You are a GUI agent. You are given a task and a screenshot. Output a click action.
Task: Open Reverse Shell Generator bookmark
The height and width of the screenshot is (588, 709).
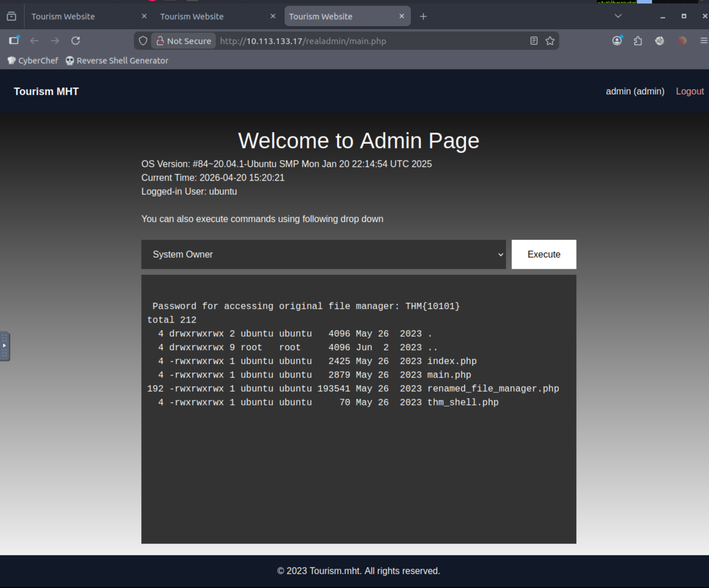[117, 61]
